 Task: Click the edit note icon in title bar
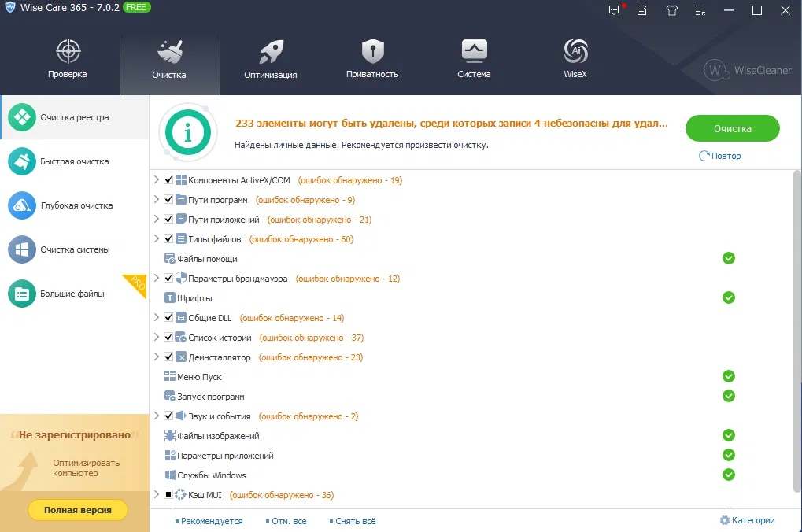(x=642, y=9)
